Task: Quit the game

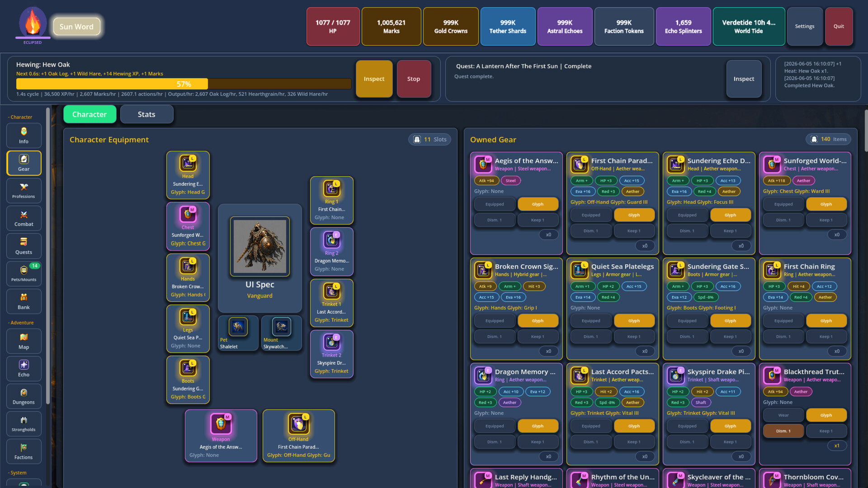Action: 839,26
